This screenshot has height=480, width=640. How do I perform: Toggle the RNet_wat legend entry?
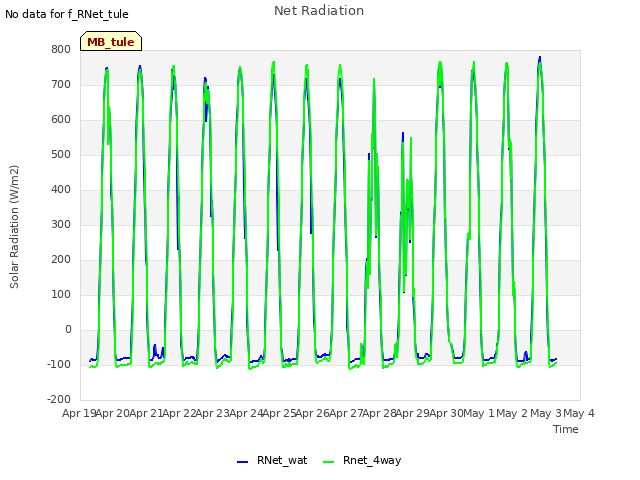click(x=272, y=460)
